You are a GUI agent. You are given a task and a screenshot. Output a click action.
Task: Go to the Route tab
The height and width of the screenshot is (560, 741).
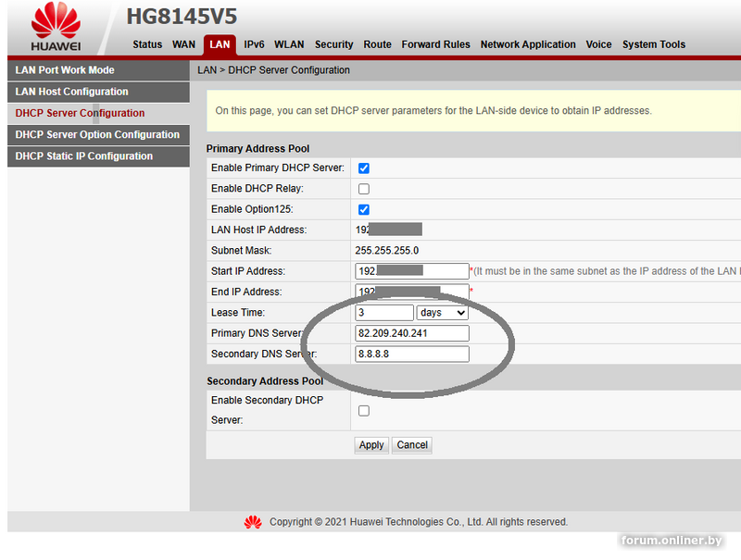tap(377, 44)
